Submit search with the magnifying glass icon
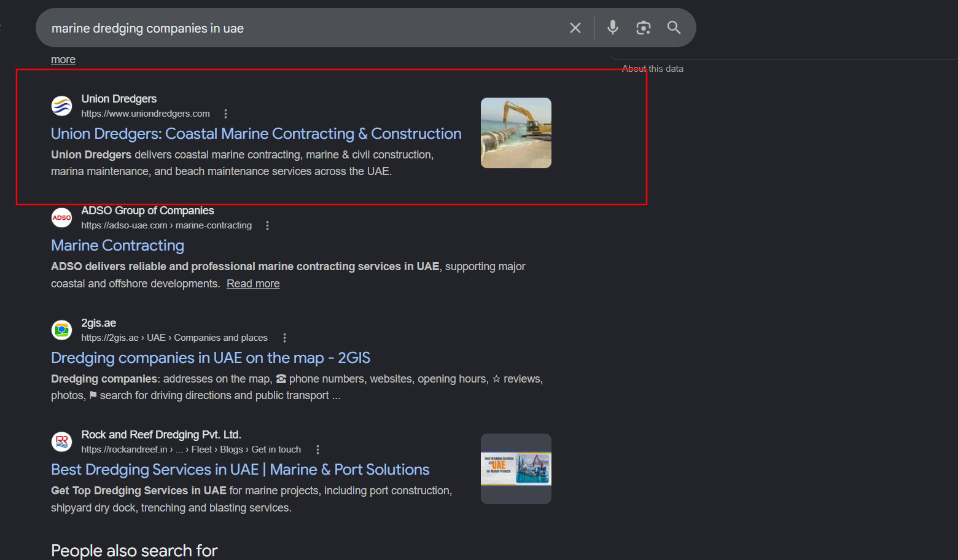This screenshot has width=958, height=560. coord(674,28)
